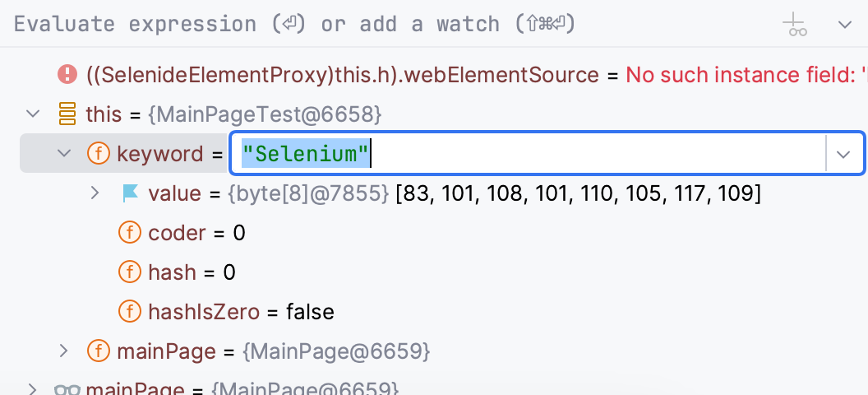Click the mainPage field icon

[98, 351]
